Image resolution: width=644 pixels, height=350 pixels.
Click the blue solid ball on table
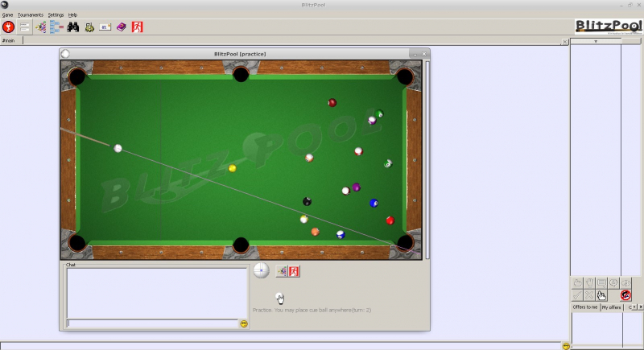pos(374,203)
